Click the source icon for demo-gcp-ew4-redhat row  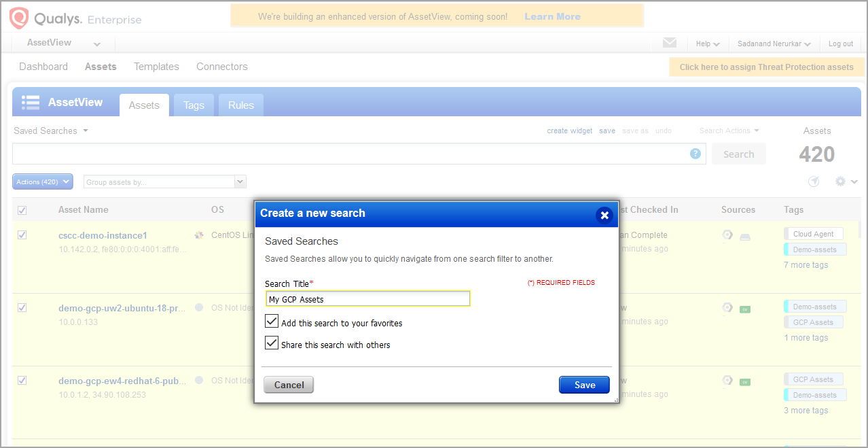tap(727, 381)
